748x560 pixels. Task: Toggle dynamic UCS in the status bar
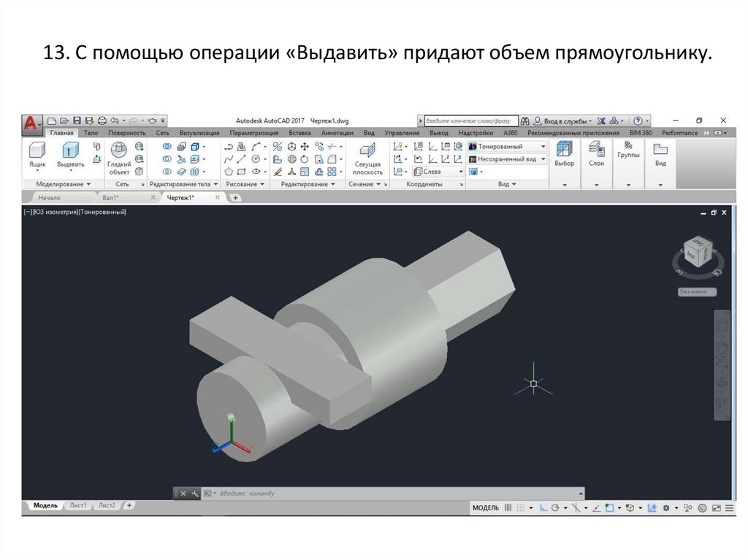[652, 508]
